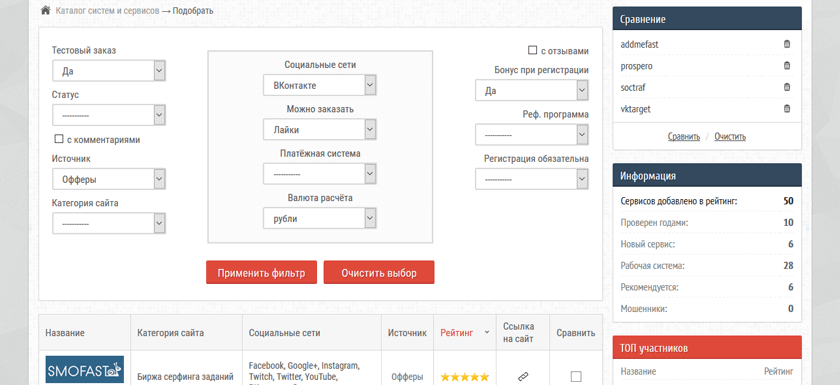
Task: Expand the Платёжная система dropdown
Action: [x=320, y=174]
